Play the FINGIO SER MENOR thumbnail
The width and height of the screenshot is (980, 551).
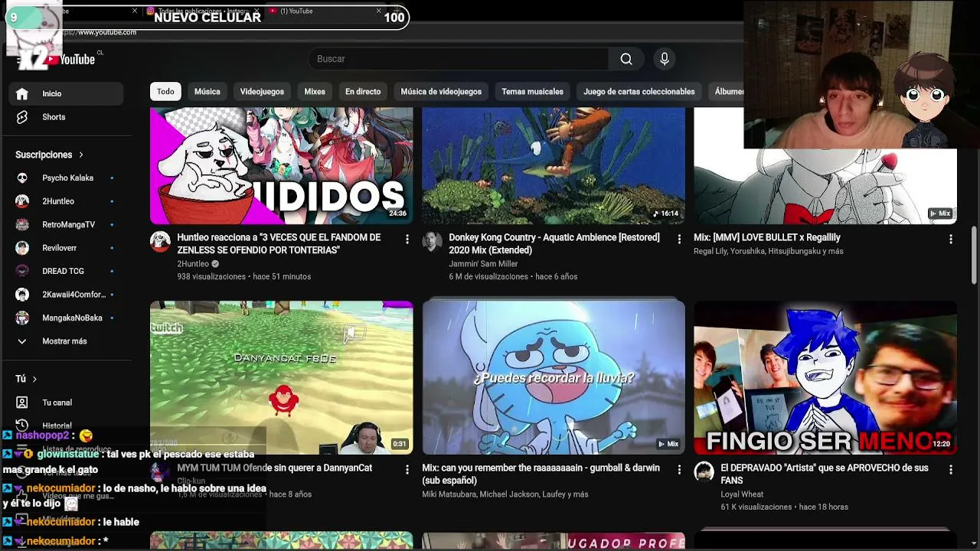[x=825, y=377]
